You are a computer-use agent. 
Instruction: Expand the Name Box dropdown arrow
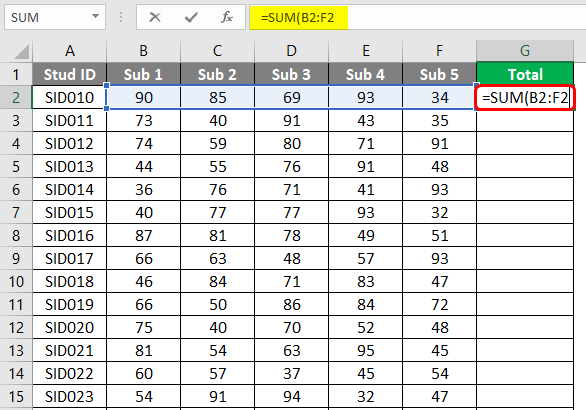click(95, 16)
